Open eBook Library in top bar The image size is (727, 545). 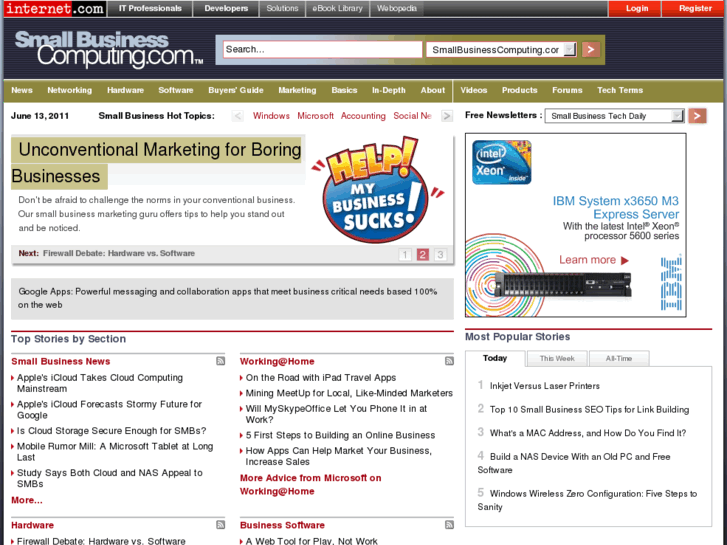click(337, 8)
